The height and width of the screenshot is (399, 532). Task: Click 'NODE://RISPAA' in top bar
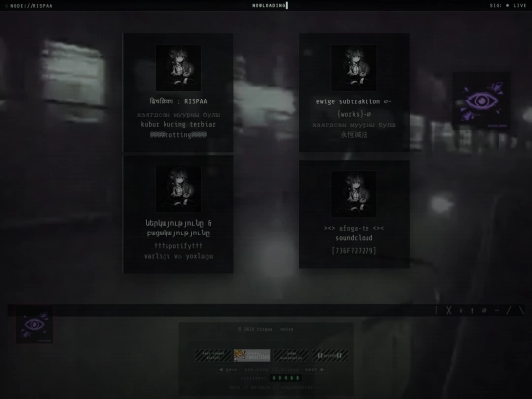click(32, 6)
